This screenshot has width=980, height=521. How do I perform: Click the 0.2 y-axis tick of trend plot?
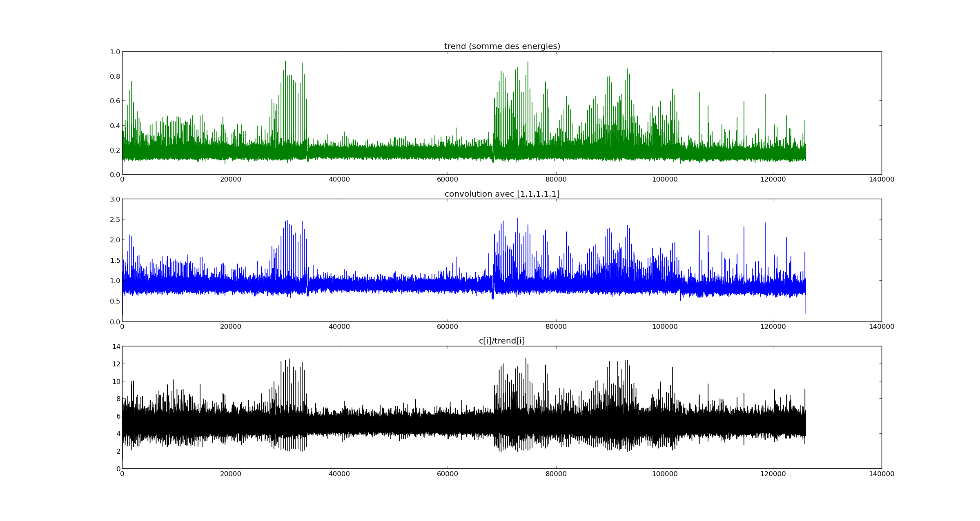[x=115, y=150]
